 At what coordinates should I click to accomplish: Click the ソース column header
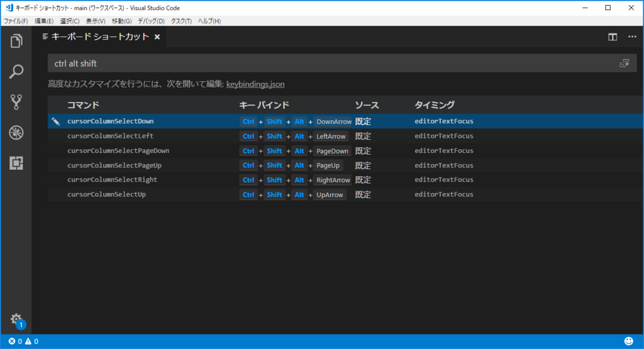(x=367, y=105)
